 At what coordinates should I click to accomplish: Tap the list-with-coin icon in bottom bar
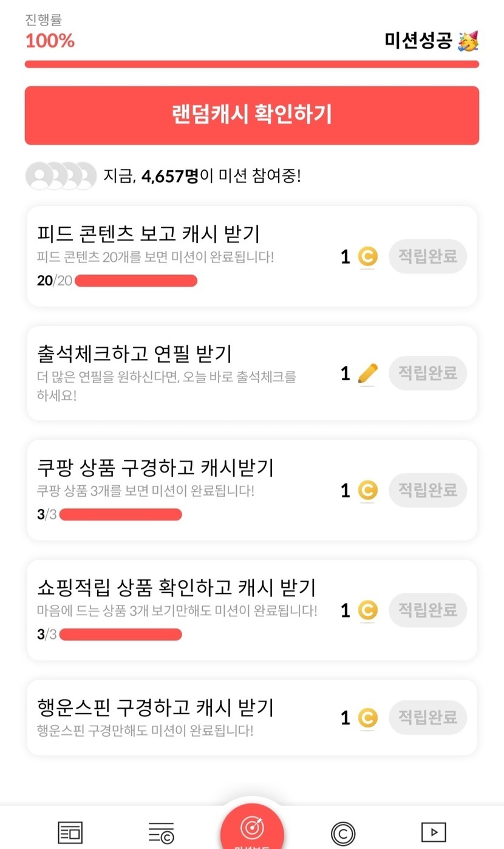coord(161,831)
